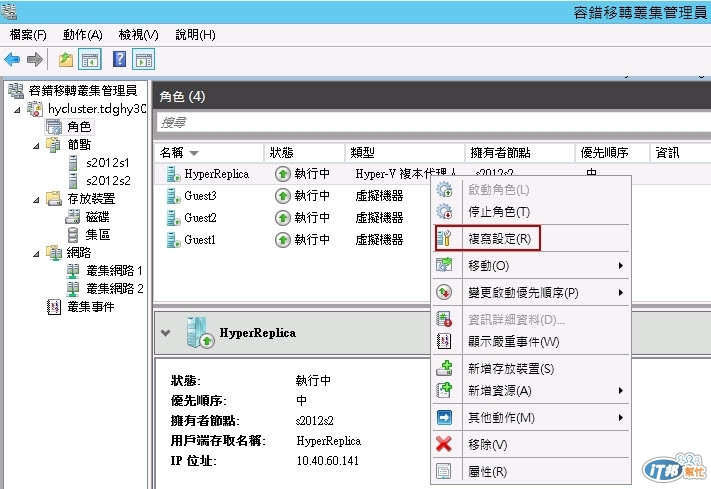Collapse the HyperReplica details chevron
Image resolution: width=711 pixels, height=489 pixels.
coord(166,333)
